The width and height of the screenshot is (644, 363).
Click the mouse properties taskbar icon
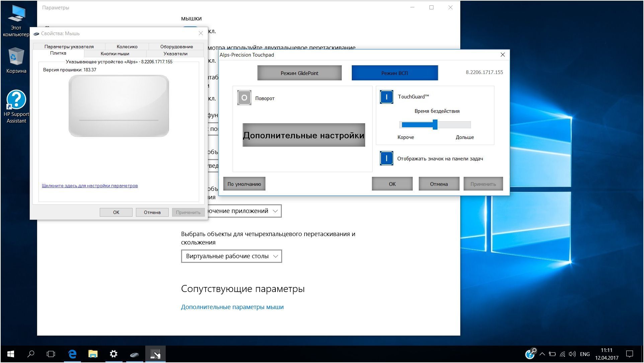point(135,354)
